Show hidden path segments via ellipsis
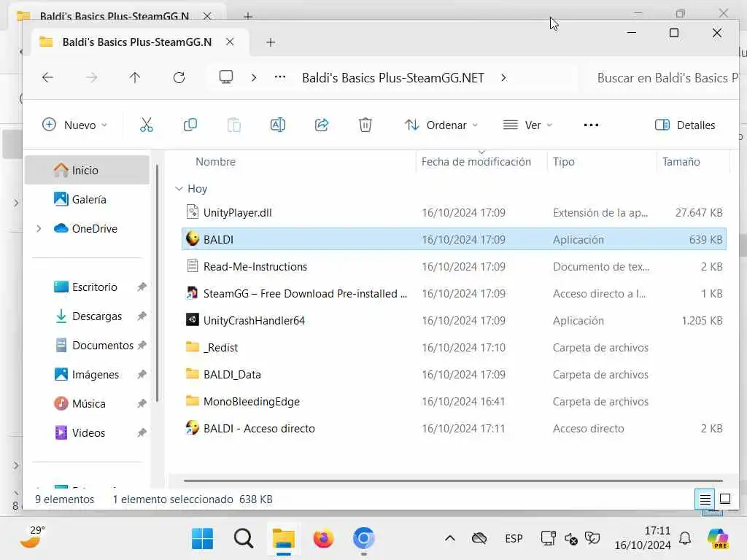This screenshot has width=747, height=560. click(x=280, y=77)
